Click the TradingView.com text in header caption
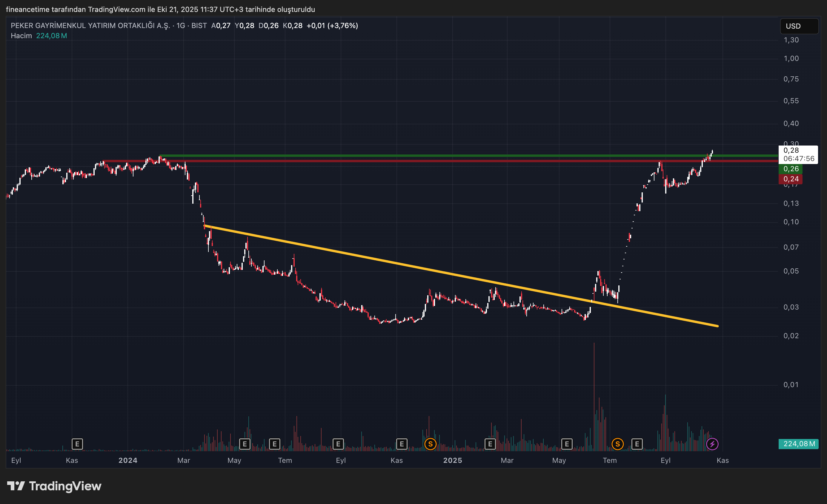 point(116,9)
